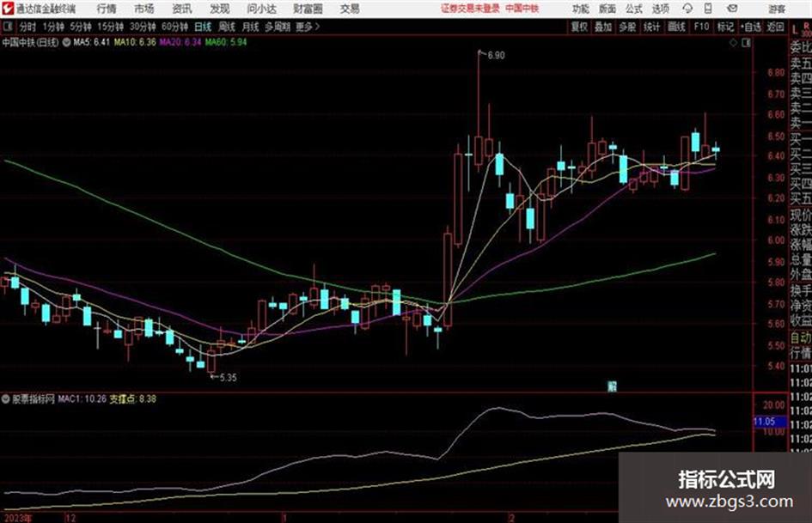Viewport: 812px width, 523px height.
Task: Select the 日线 daily chart tab
Action: click(203, 27)
